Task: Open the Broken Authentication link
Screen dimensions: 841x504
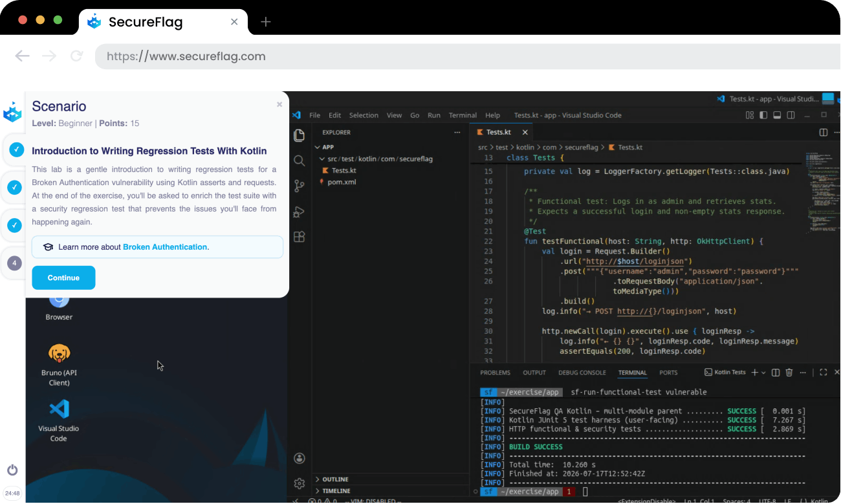Action: (165, 247)
